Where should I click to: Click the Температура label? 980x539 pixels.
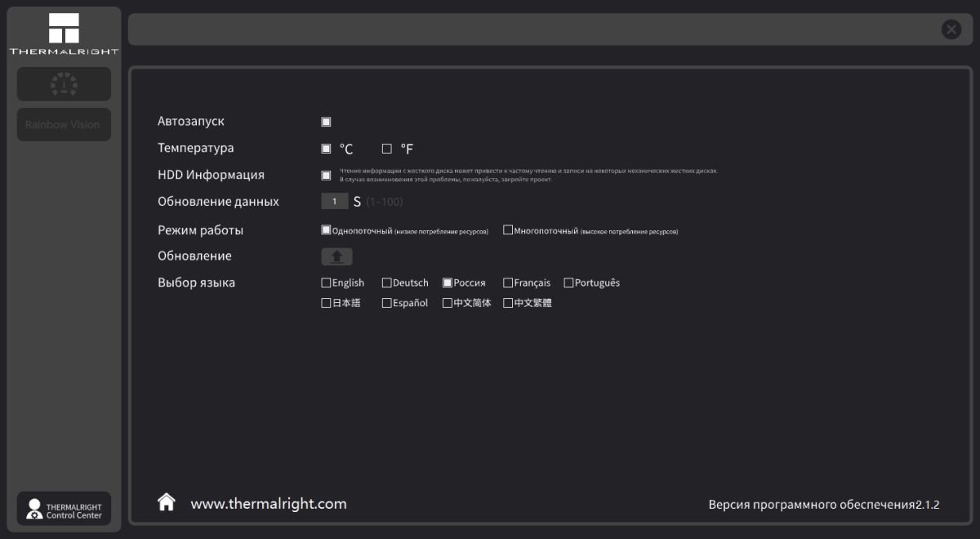[196, 149]
